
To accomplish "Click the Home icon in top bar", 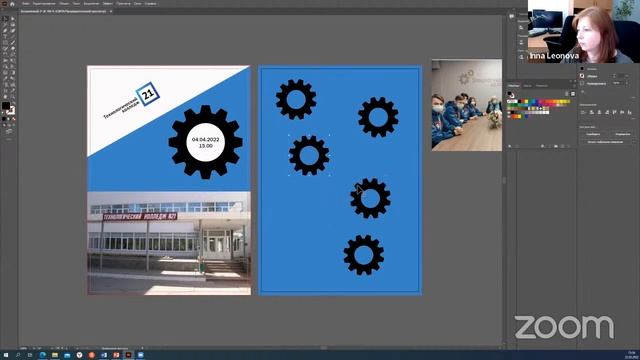I will (x=12, y=3).
